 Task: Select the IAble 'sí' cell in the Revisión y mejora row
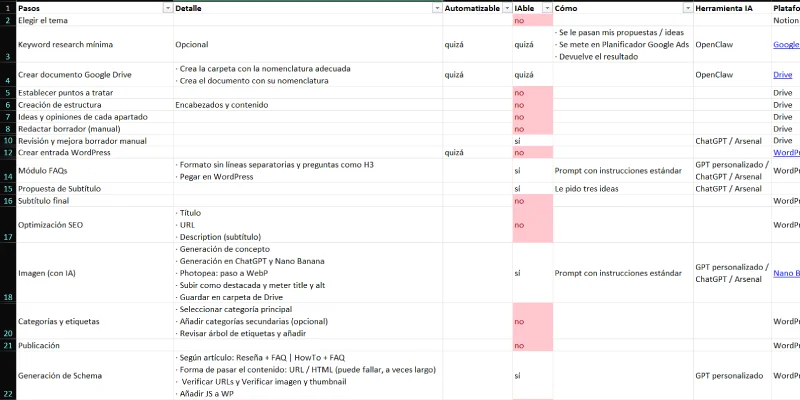(x=533, y=141)
